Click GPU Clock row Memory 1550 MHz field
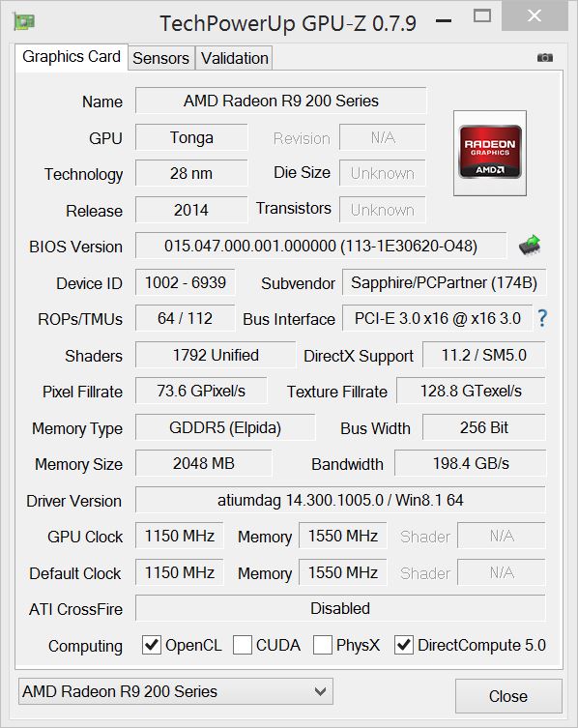This screenshot has width=578, height=728. (342, 536)
